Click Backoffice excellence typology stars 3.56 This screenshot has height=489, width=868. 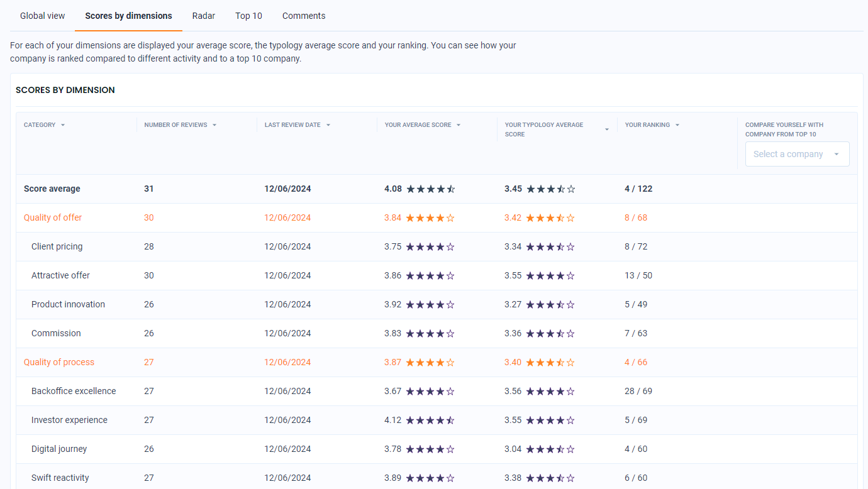pyautogui.click(x=550, y=391)
